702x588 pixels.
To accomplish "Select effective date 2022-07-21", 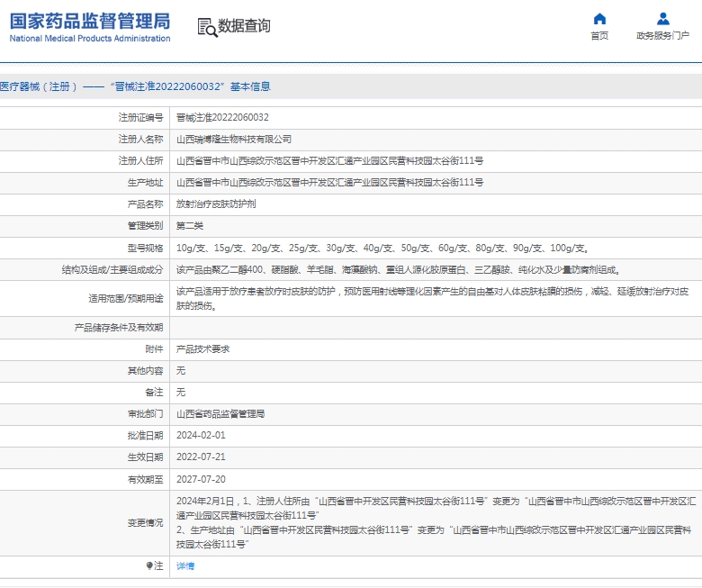I will point(201,457).
